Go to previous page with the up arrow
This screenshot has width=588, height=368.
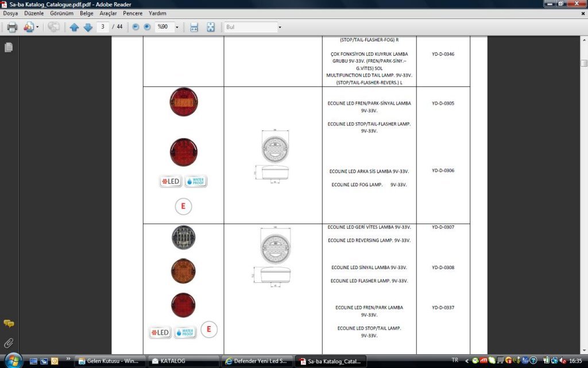pyautogui.click(x=75, y=26)
